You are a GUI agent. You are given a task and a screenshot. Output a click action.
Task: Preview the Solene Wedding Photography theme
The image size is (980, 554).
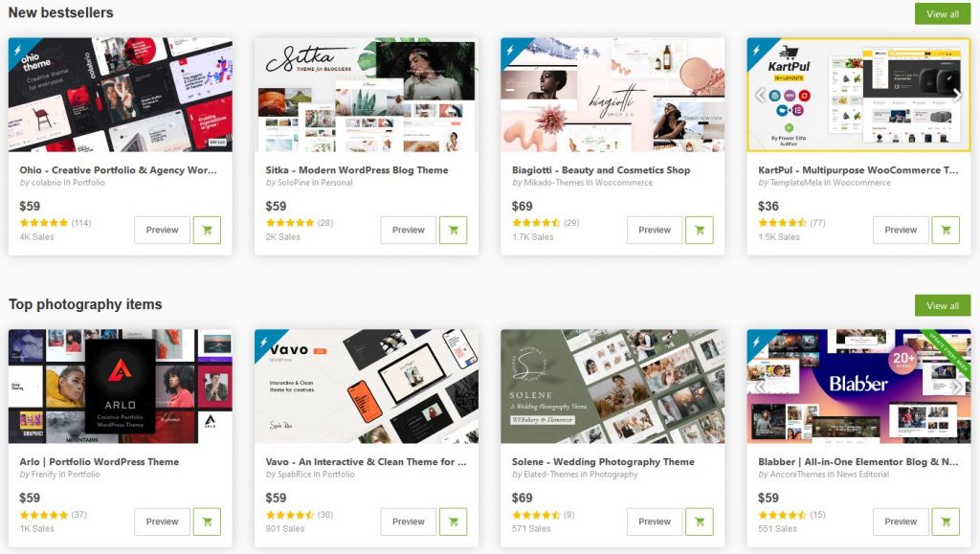point(655,521)
